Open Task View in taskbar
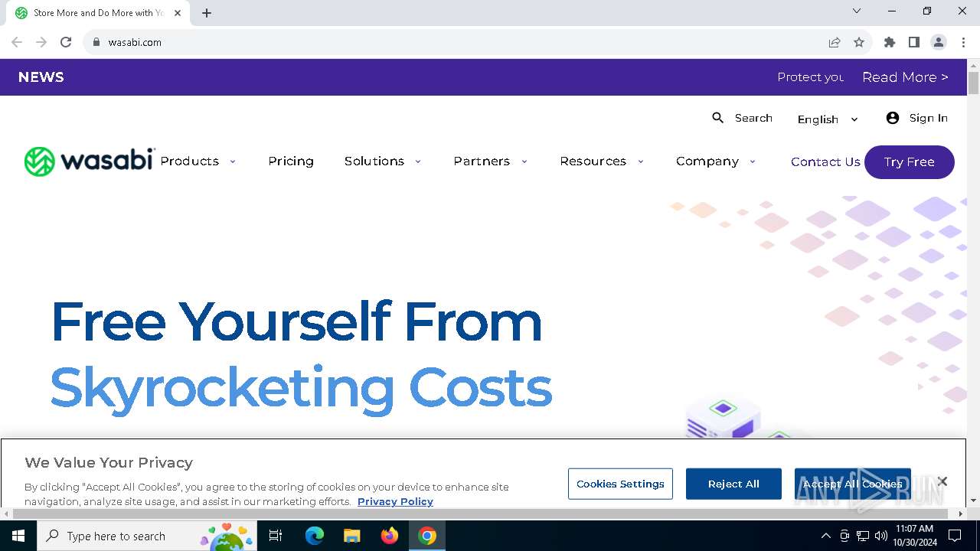This screenshot has width=980, height=551. coord(276,536)
